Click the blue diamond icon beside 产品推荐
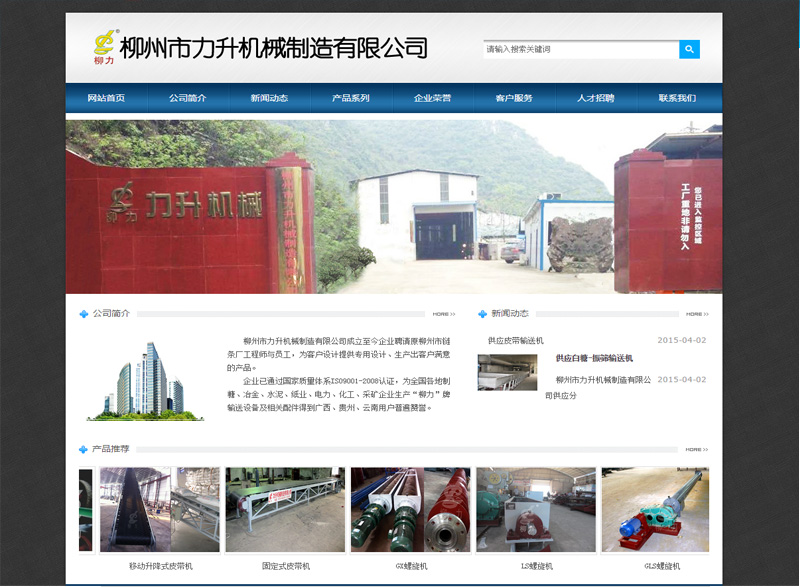 coord(82,450)
